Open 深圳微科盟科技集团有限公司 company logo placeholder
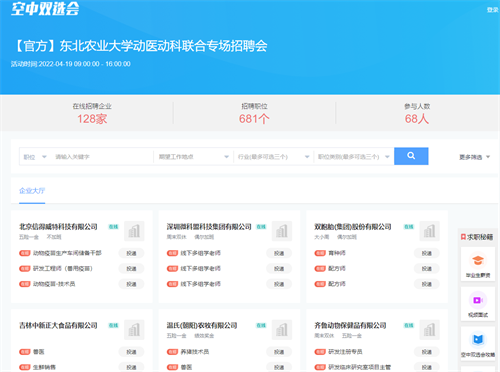Image resolution: width=500 pixels, height=372 pixels. [x=282, y=231]
